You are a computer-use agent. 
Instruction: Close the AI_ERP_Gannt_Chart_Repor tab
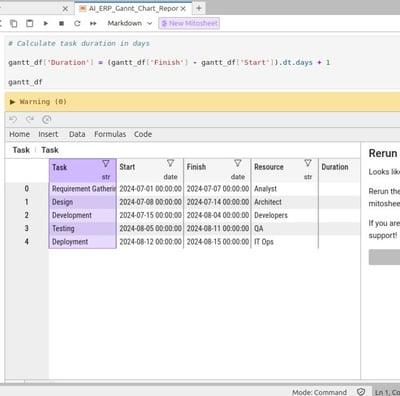pos(183,9)
